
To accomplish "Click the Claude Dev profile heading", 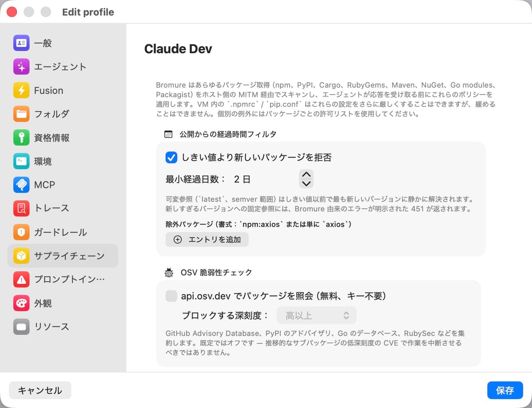I will click(x=178, y=49).
